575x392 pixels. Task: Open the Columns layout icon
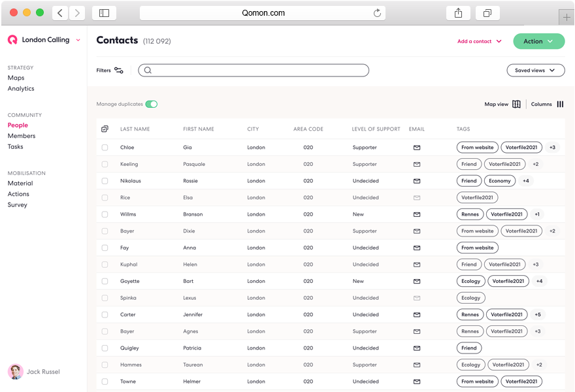coord(560,105)
